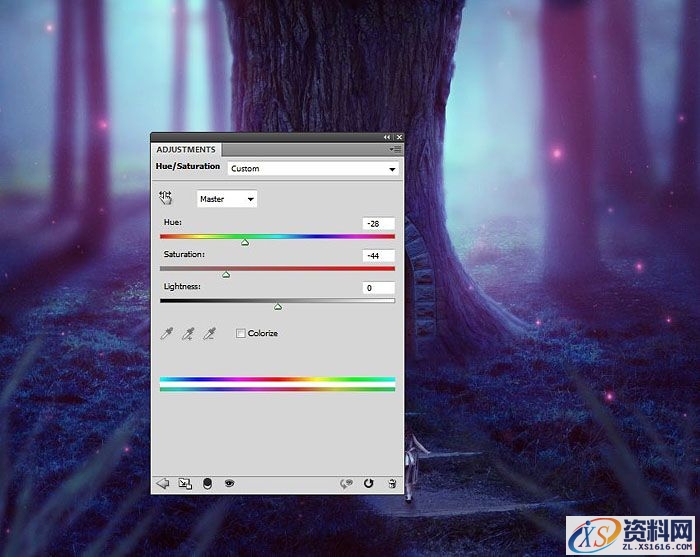Reset adjustment to defaults icon
The image size is (700, 557).
(369, 483)
